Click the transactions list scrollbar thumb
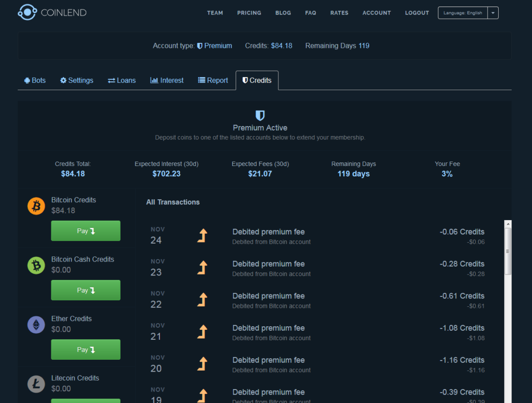 tap(508, 251)
